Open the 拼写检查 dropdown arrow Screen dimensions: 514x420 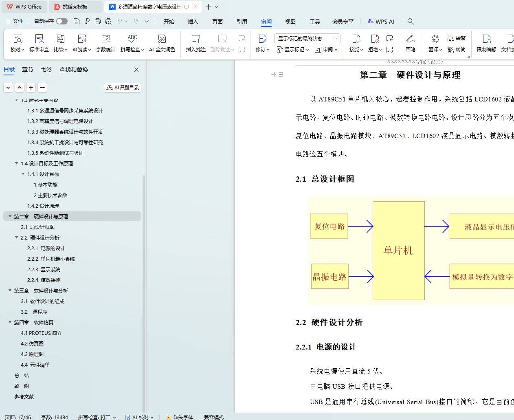(142, 50)
